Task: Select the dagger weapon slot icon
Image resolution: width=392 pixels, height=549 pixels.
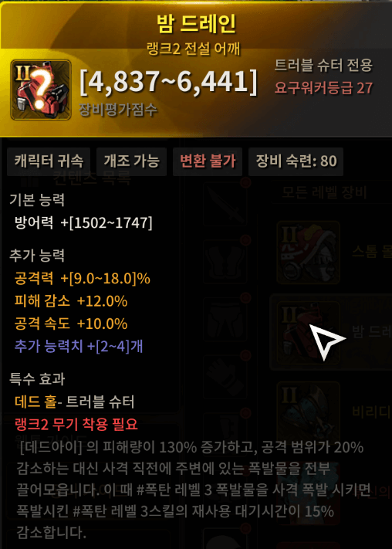Action: (x=225, y=205)
